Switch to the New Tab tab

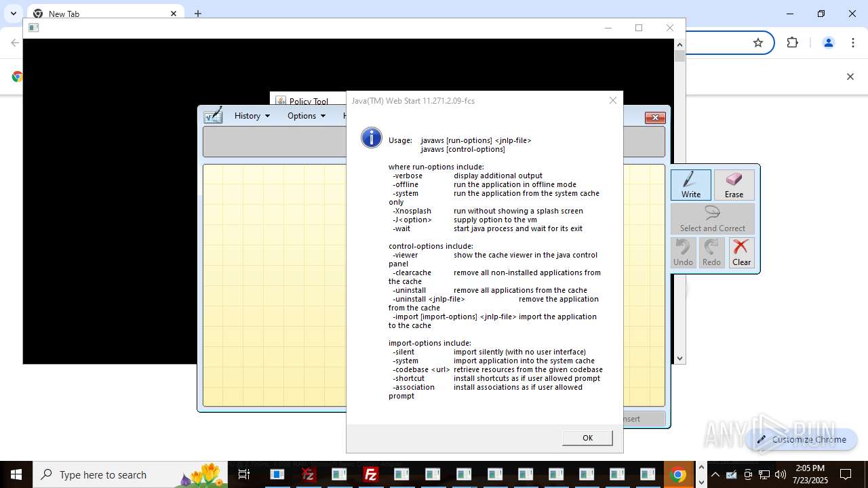[x=105, y=14]
